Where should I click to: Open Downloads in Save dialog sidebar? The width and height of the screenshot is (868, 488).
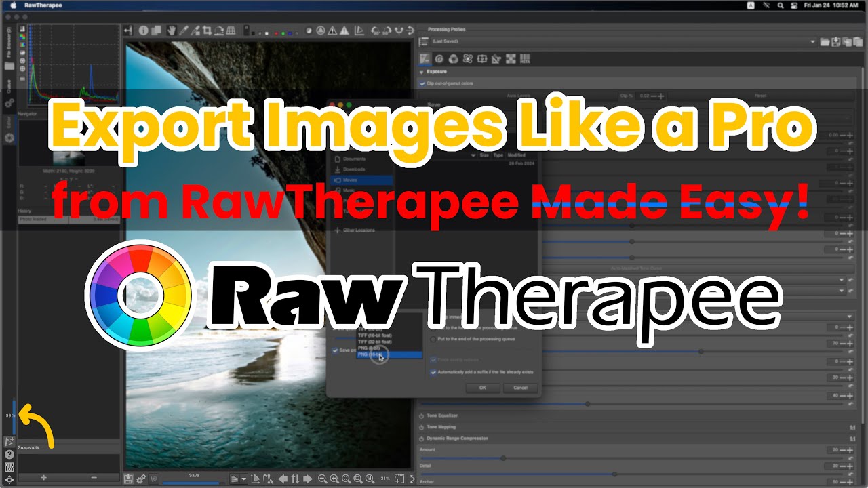tap(354, 169)
